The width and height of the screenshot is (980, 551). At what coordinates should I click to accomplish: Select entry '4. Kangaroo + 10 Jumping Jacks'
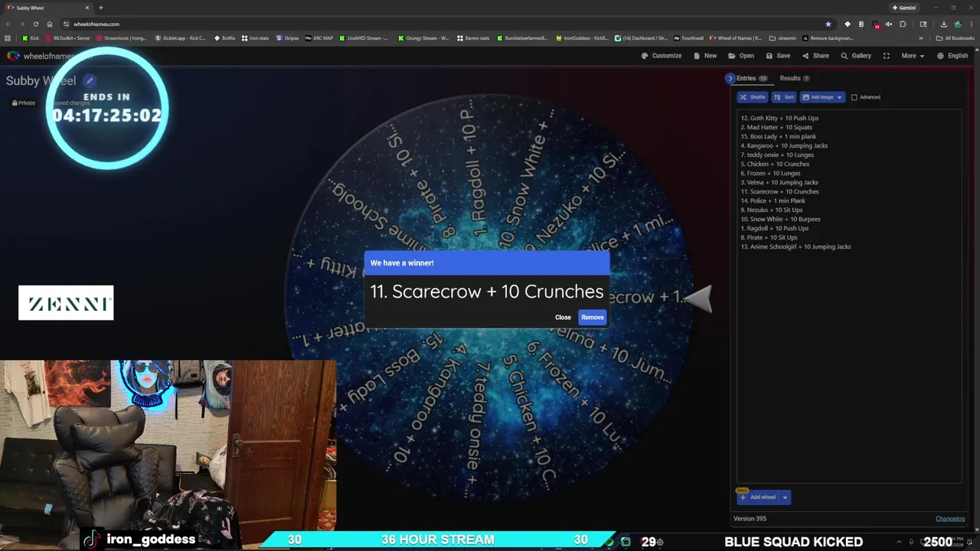pyautogui.click(x=784, y=145)
